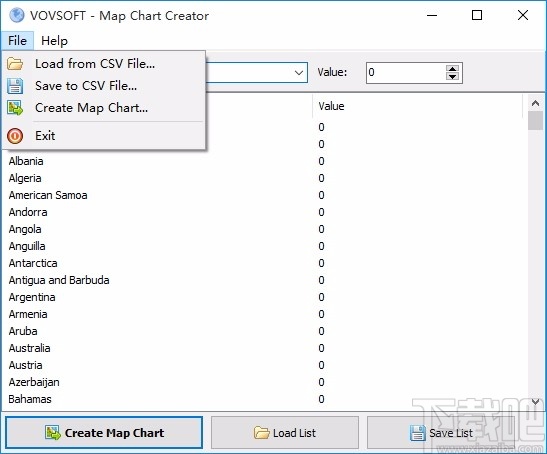The height and width of the screenshot is (454, 547).
Task: Click the map icon beside Create Map Chart menu entry
Action: 15,108
